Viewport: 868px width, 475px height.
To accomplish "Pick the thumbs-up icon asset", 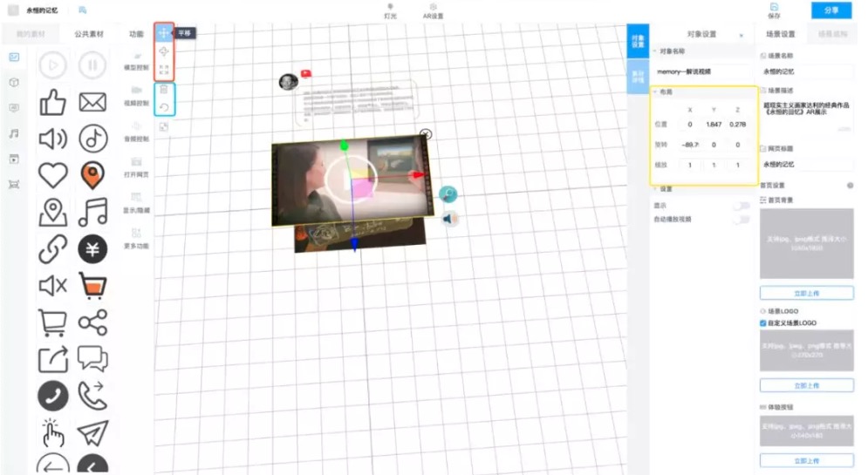I will point(52,102).
